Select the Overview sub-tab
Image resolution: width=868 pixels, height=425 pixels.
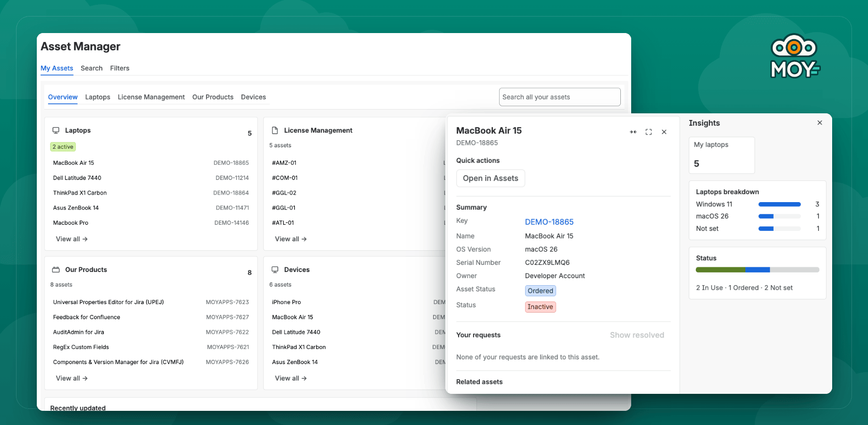pyautogui.click(x=63, y=97)
